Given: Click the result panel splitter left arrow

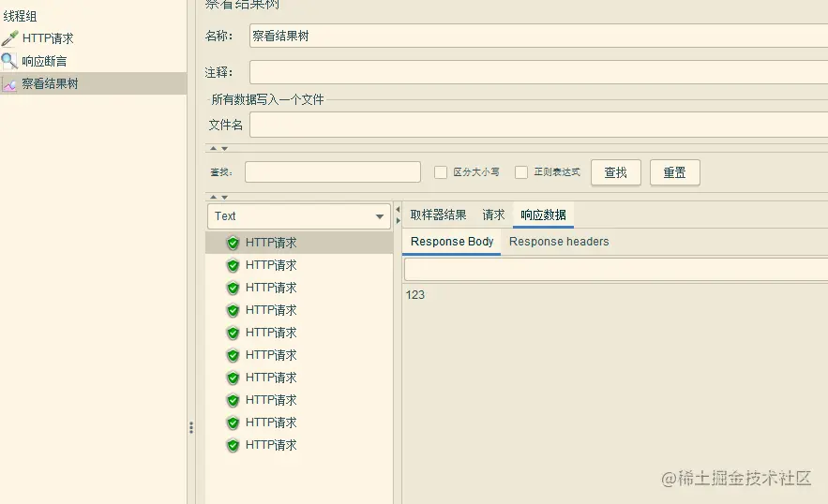Looking at the screenshot, I should click(x=398, y=210).
